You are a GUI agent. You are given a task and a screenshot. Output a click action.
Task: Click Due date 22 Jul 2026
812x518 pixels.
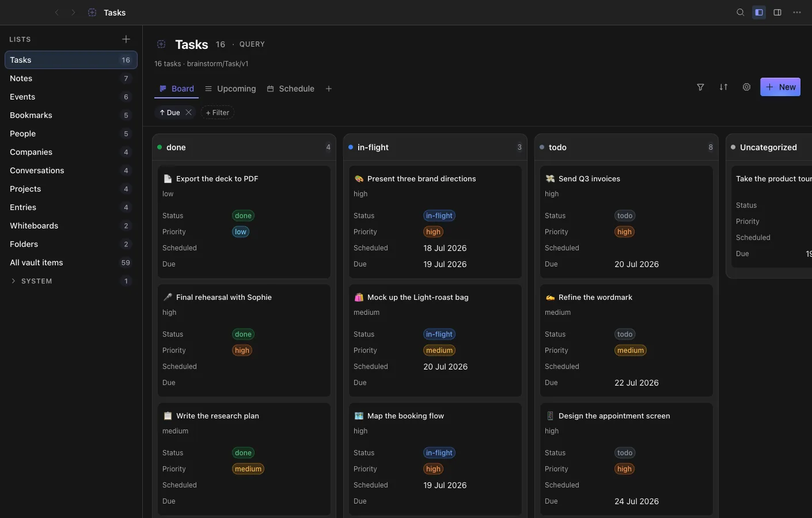pos(636,383)
